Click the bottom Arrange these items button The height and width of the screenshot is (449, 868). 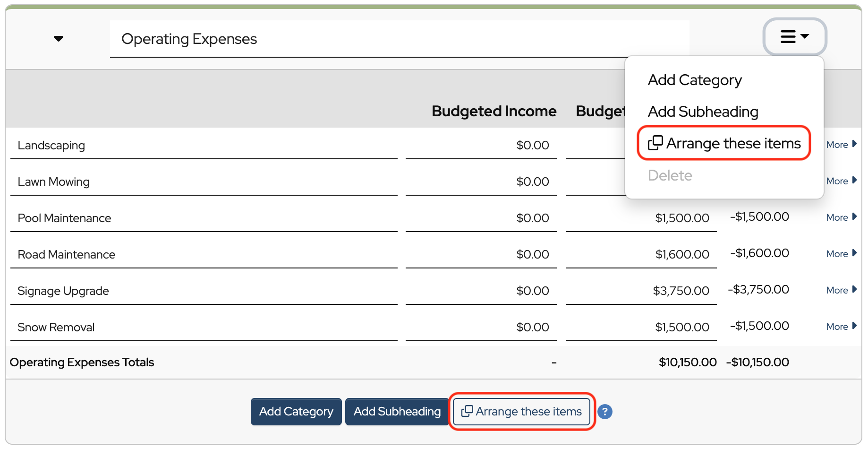pos(521,412)
